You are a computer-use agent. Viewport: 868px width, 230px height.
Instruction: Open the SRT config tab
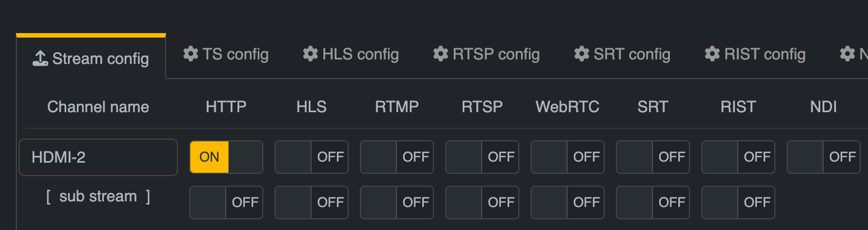click(x=622, y=54)
